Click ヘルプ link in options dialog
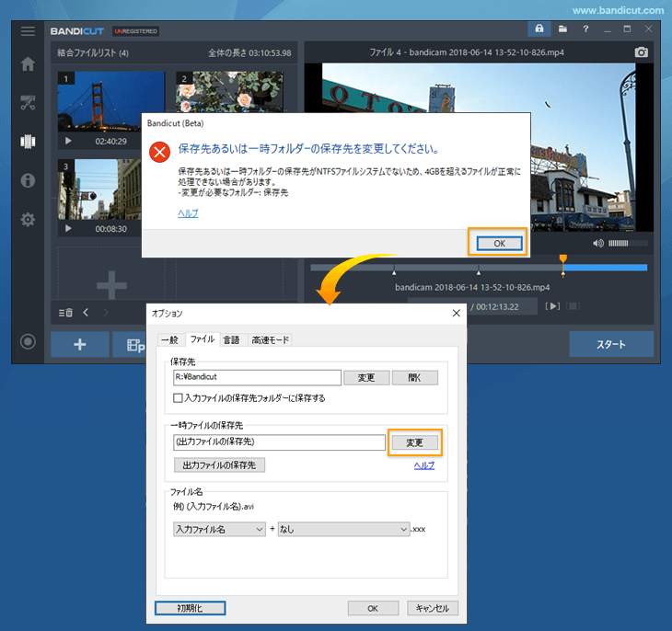The height and width of the screenshot is (631, 672). tap(424, 465)
